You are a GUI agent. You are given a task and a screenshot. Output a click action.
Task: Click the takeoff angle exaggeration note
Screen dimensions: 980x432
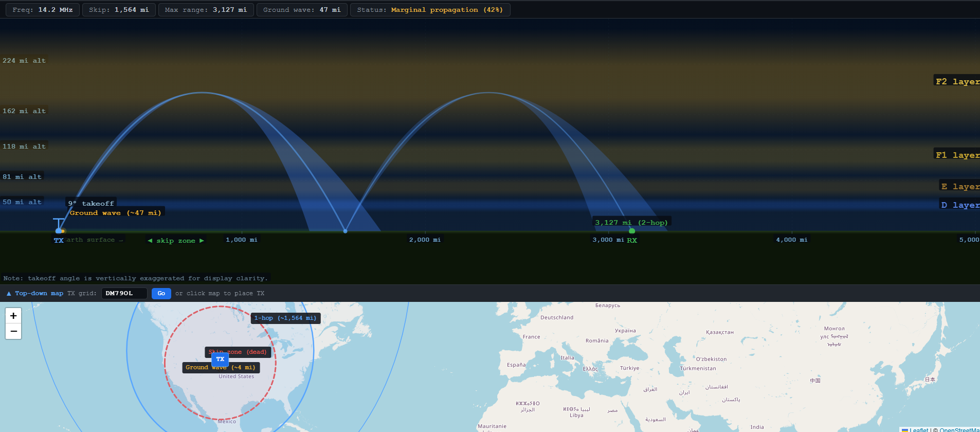pos(135,278)
